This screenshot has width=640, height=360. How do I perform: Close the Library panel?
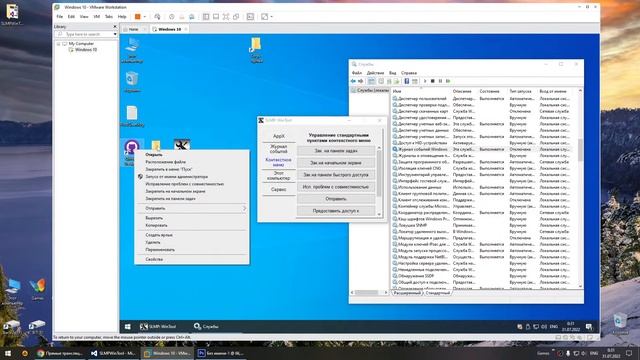[x=115, y=27]
